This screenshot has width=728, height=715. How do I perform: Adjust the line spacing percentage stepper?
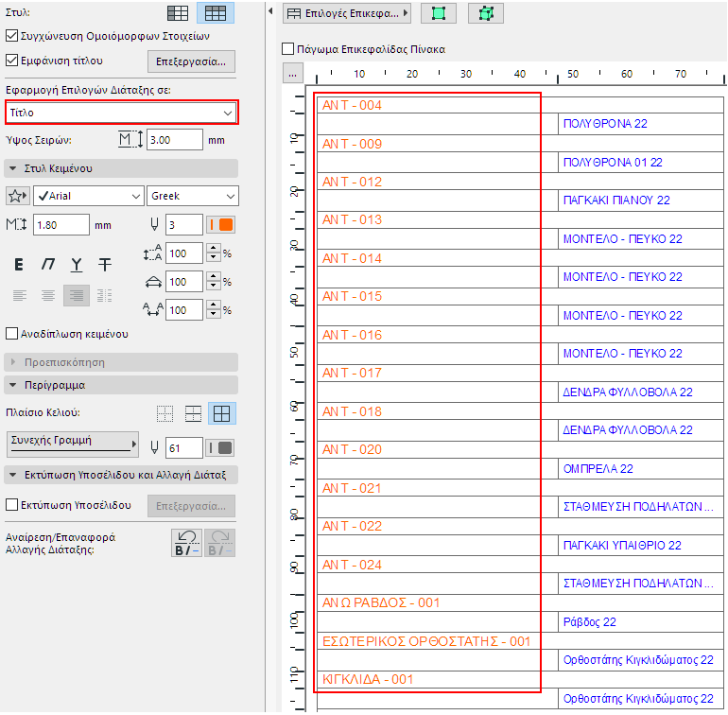[213, 253]
